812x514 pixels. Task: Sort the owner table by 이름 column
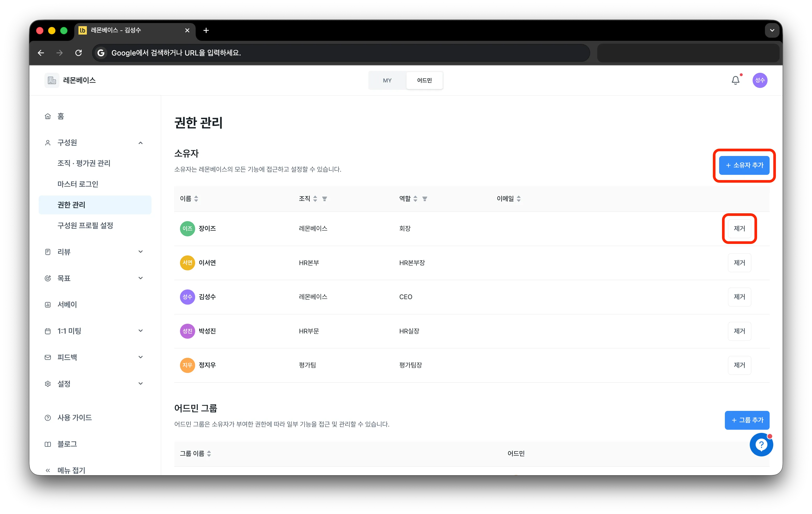tap(196, 199)
